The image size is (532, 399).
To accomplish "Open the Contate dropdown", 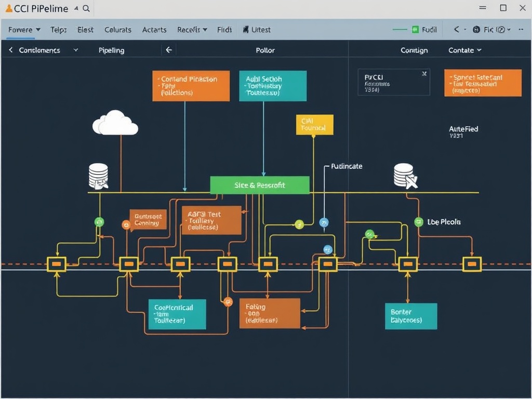I will pos(464,50).
